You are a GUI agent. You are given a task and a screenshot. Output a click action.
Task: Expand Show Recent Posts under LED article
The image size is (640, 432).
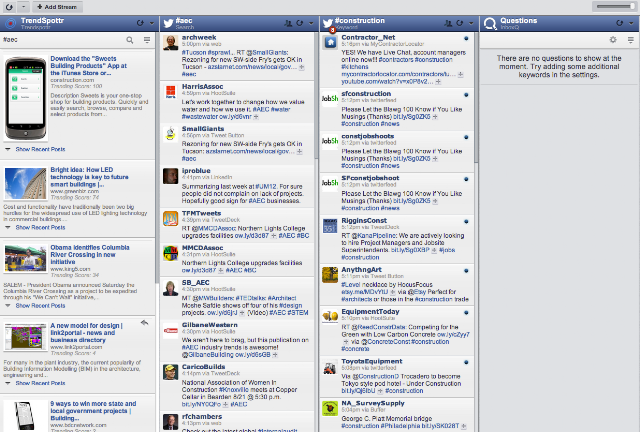tap(40, 227)
